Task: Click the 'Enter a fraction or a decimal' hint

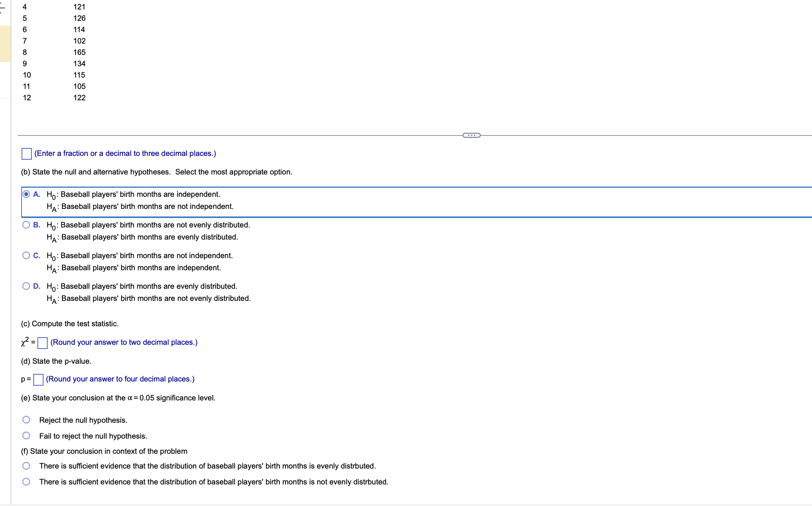Action: point(125,154)
